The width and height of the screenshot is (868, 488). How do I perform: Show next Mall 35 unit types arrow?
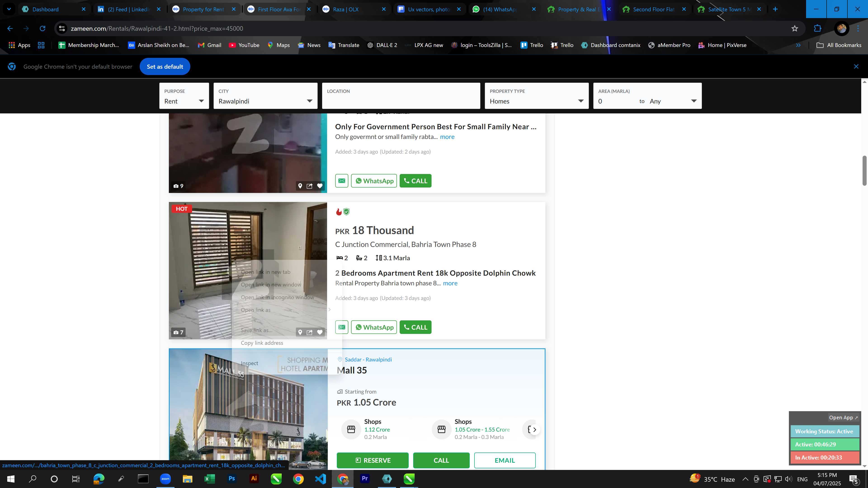[x=534, y=429]
